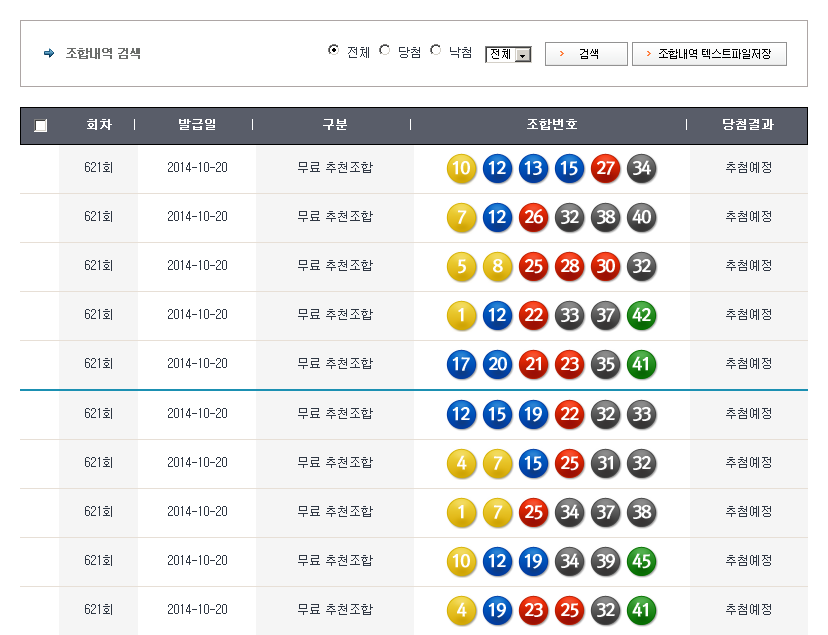Click the yellow ball number 5
The width and height of the screenshot is (828, 635).
click(461, 266)
